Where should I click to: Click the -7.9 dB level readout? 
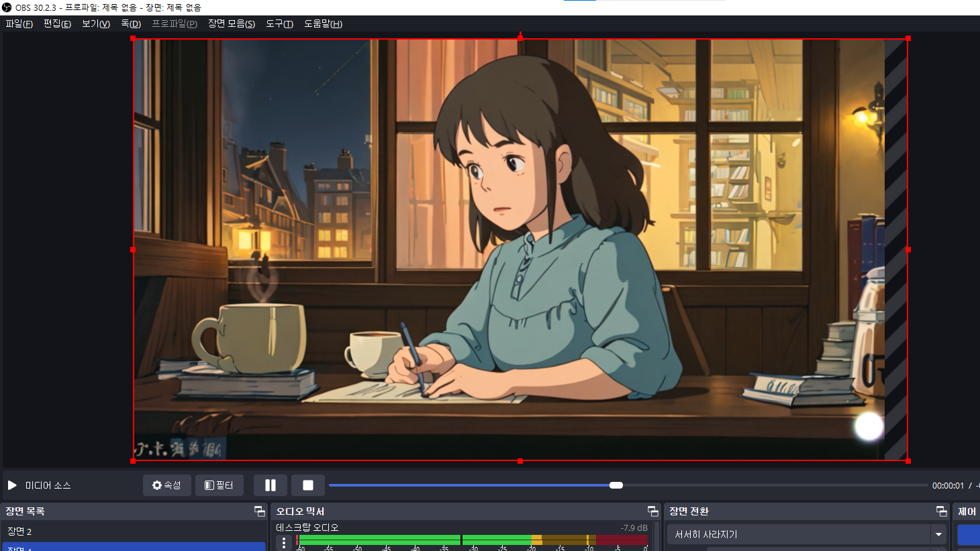point(634,528)
